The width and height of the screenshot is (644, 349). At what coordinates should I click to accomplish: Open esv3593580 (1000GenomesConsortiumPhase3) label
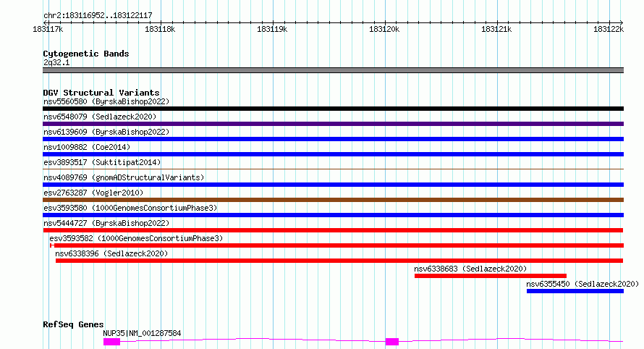pos(130,208)
